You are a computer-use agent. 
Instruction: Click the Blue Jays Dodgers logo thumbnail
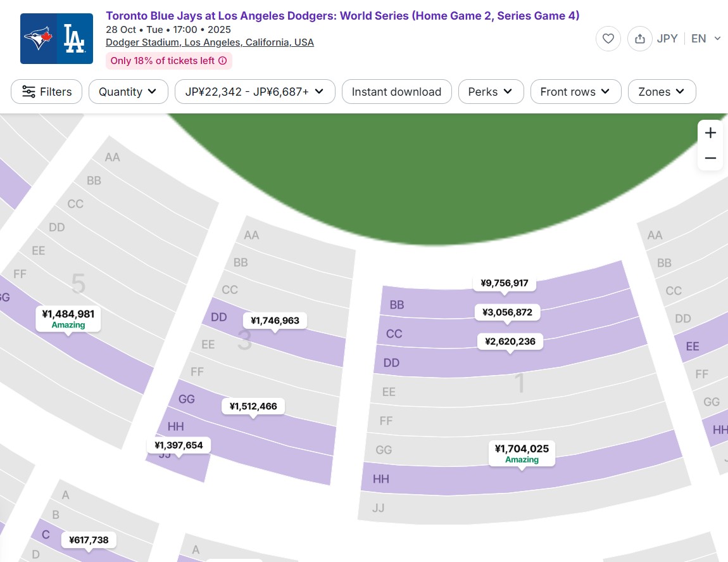pyautogui.click(x=56, y=39)
